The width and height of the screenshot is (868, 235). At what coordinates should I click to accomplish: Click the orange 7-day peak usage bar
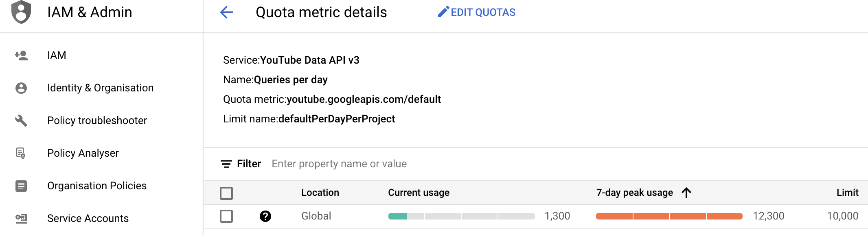point(669,216)
